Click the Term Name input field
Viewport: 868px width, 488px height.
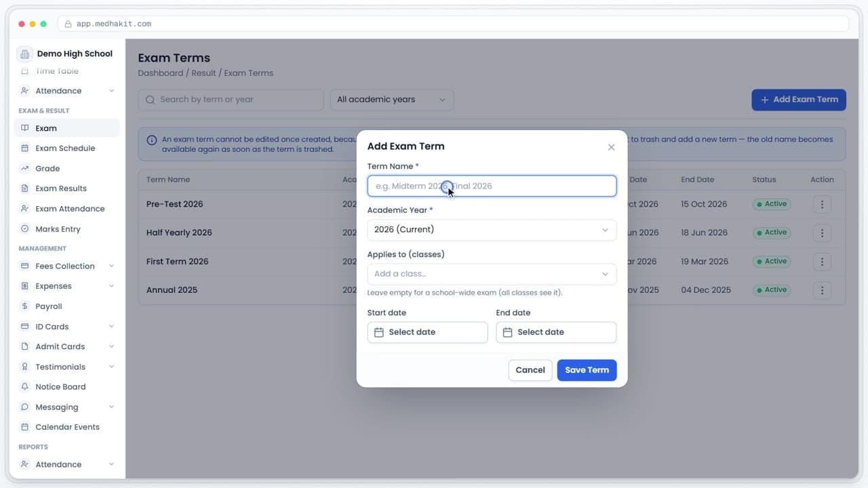tap(492, 186)
